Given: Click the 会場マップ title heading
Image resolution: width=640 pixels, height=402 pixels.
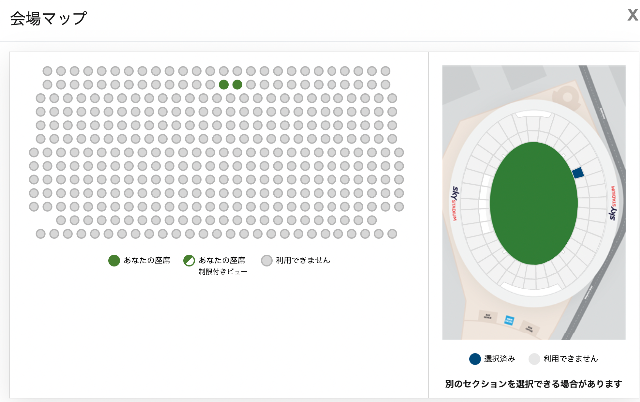Looking at the screenshot, I should pos(49,18).
